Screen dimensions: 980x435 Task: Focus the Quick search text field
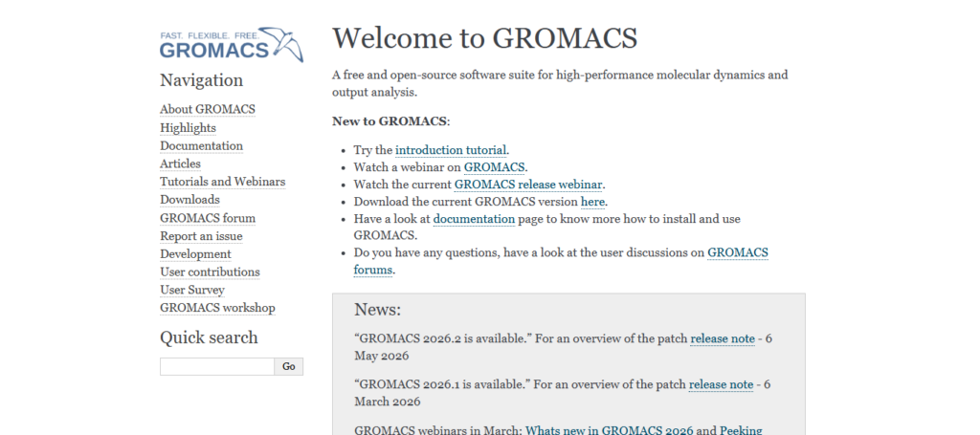[217, 366]
